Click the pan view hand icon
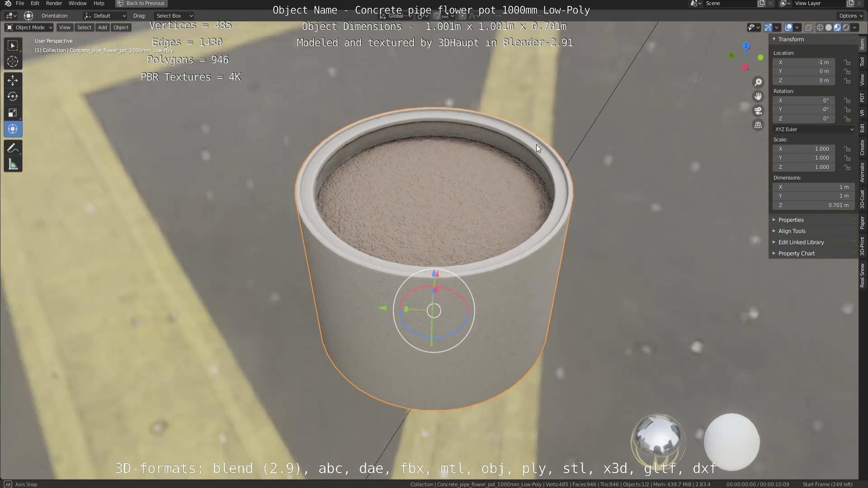868x488 pixels. point(758,96)
